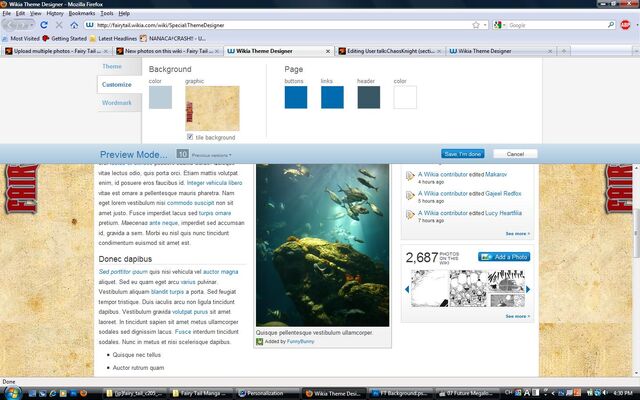This screenshot has width=640, height=400.
Task: Switch to New photos on this wiki tab
Action: pos(168,51)
